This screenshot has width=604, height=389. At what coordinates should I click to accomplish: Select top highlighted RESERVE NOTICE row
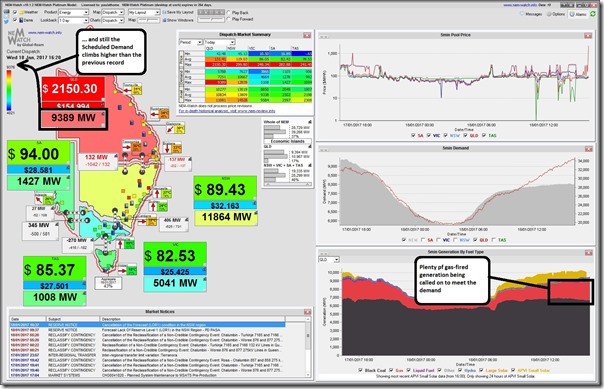(x=148, y=325)
